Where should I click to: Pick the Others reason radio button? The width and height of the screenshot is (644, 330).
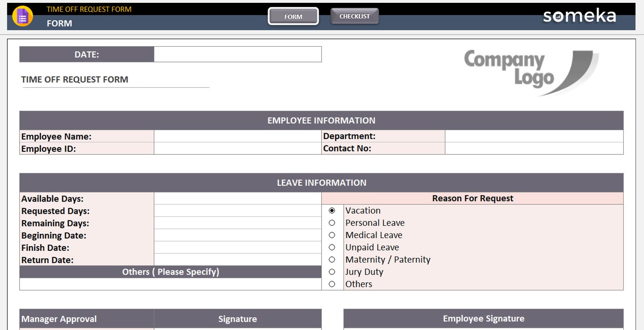332,284
